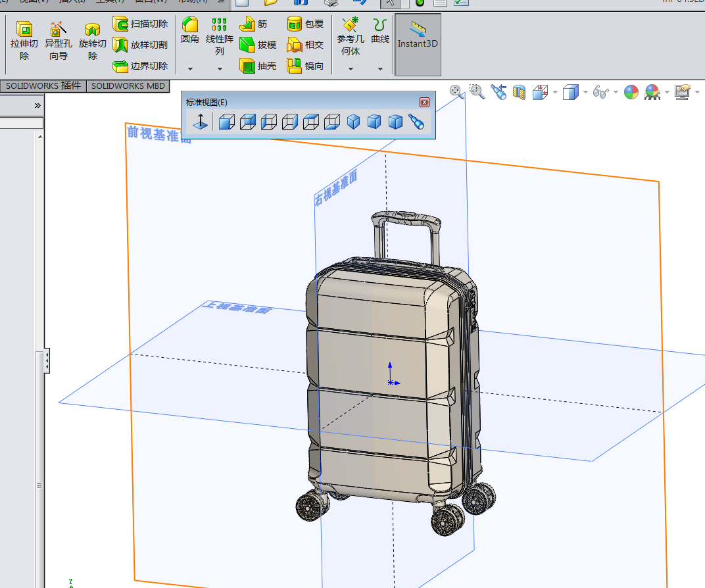705x588 pixels.
Task: Activate Zoom to Area tool
Action: tap(477, 92)
